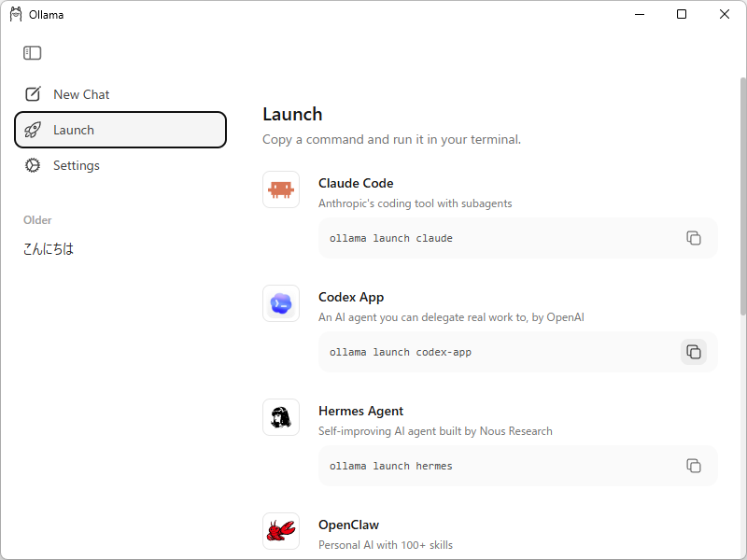The image size is (747, 560).
Task: Click the Settings gear icon
Action: coord(33,165)
